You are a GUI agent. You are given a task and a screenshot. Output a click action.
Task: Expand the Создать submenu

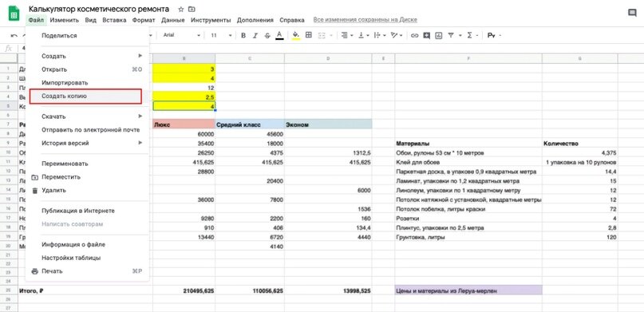(x=87, y=56)
